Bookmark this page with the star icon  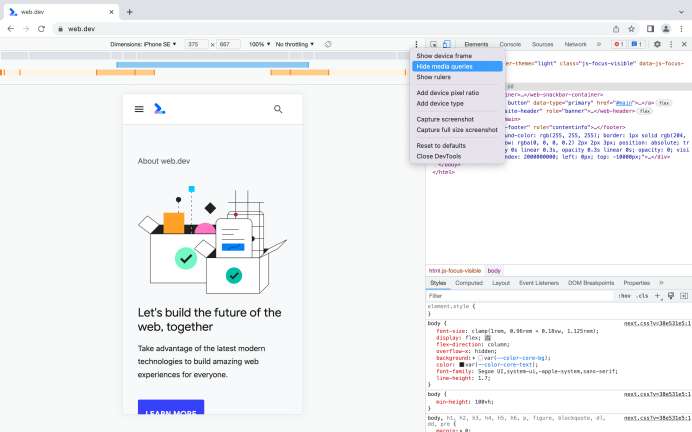tap(632, 29)
